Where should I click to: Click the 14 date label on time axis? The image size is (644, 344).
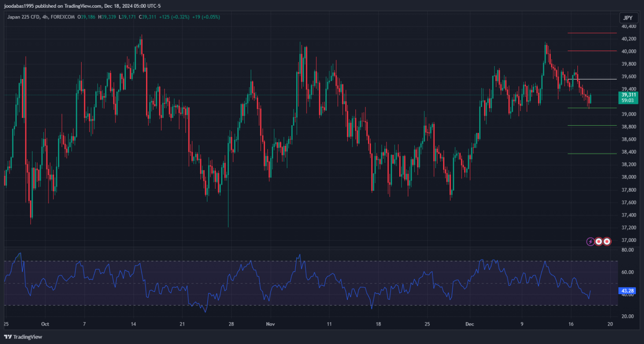pyautogui.click(x=133, y=324)
